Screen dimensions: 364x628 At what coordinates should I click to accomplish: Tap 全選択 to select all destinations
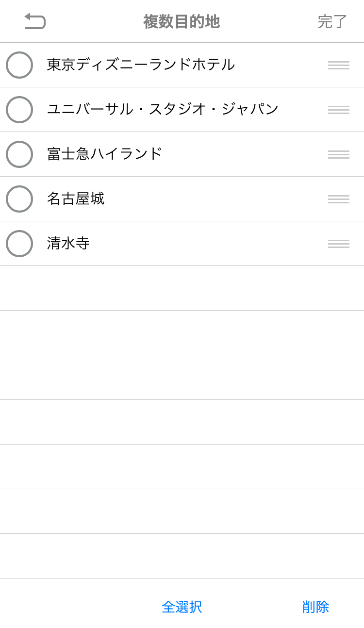point(182,607)
